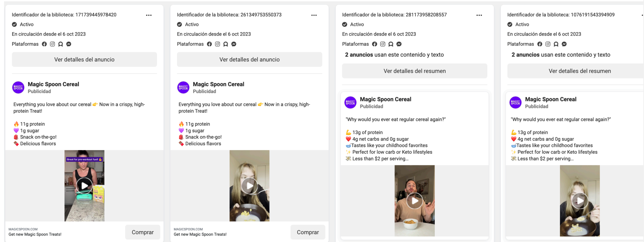The image size is (644, 242).
Task: Click library ID text 171739445978420
Action: pos(64,15)
